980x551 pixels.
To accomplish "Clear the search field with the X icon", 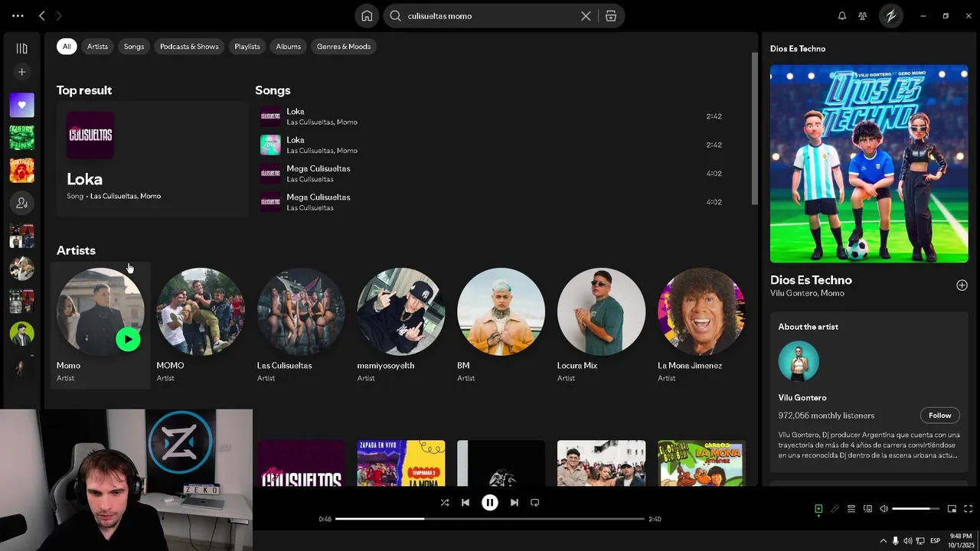I will tap(586, 15).
